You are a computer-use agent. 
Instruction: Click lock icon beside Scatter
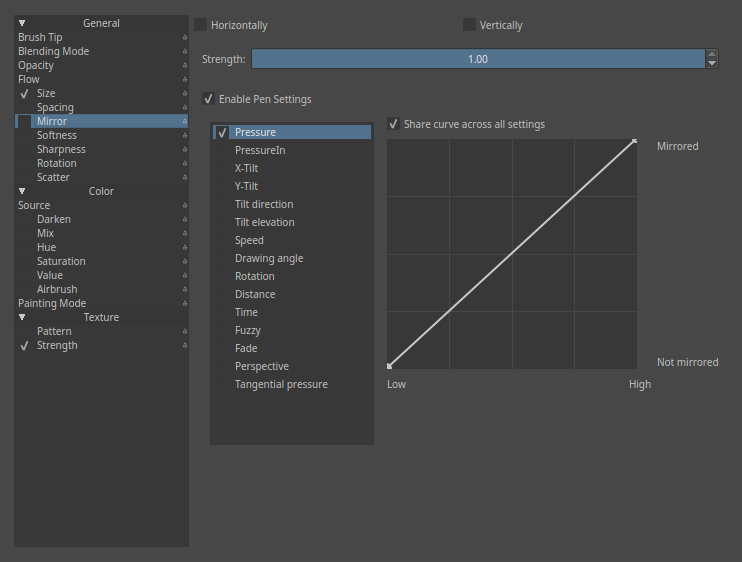pos(185,177)
